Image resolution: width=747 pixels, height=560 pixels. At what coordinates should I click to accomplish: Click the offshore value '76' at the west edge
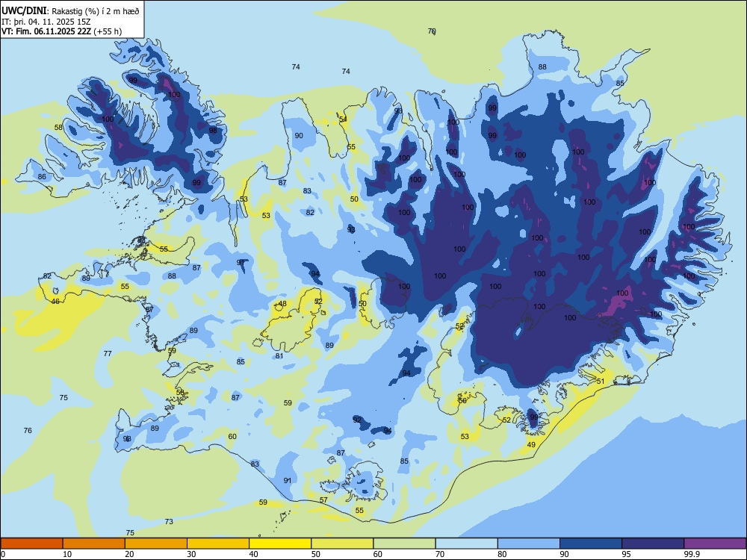(28, 431)
